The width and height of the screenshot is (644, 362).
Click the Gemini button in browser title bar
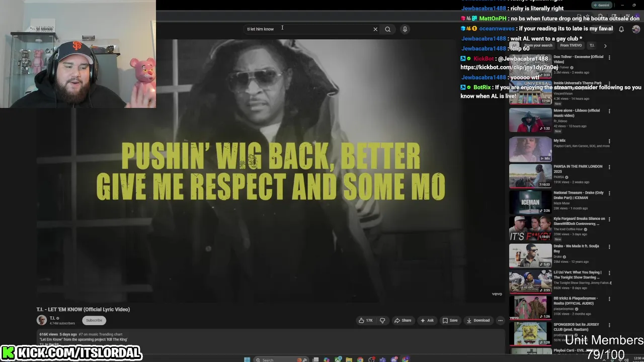tap(602, 5)
